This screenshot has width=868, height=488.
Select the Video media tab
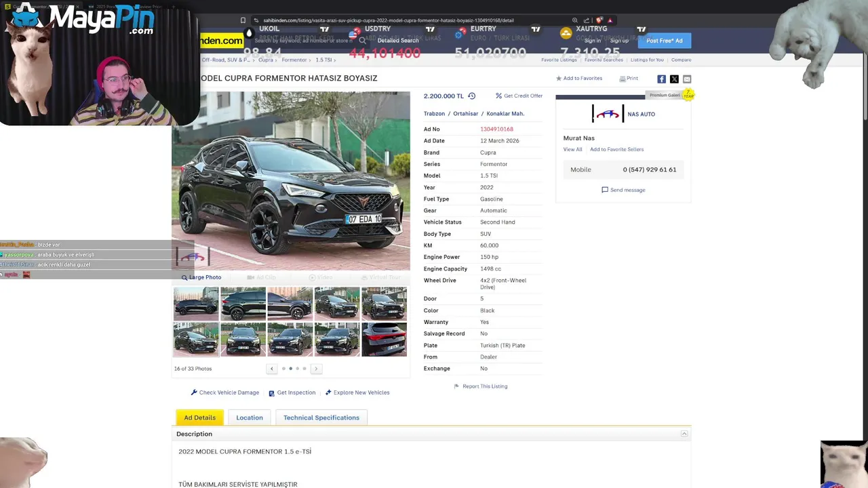[x=321, y=277]
